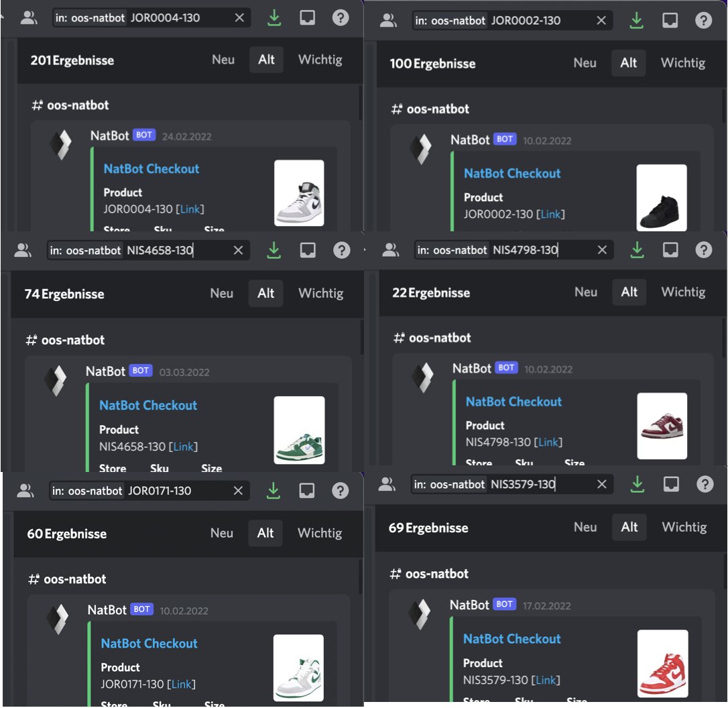Viewport: 728px width, 708px height.
Task: Click download icon beside NIS4658-130 search
Action: (274, 251)
